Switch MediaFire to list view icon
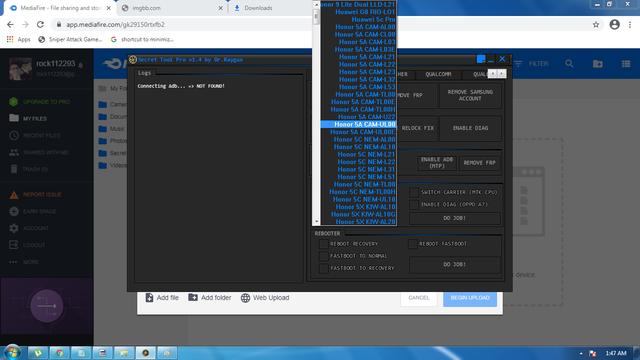This screenshot has height=360, width=640. point(626,64)
